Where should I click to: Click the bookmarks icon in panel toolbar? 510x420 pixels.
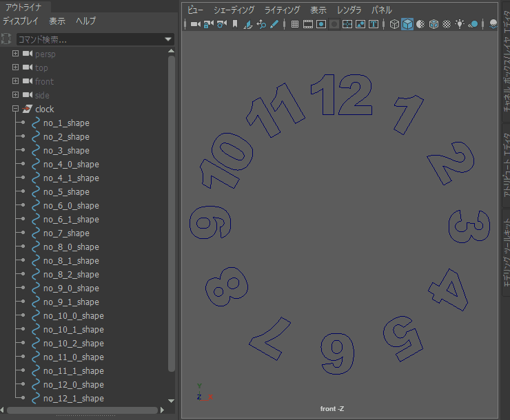(x=234, y=24)
